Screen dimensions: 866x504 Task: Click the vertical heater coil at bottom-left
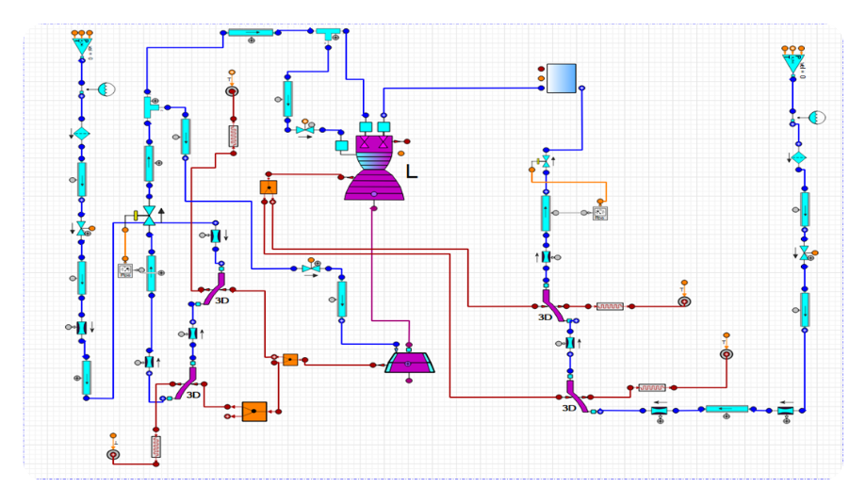click(x=156, y=447)
